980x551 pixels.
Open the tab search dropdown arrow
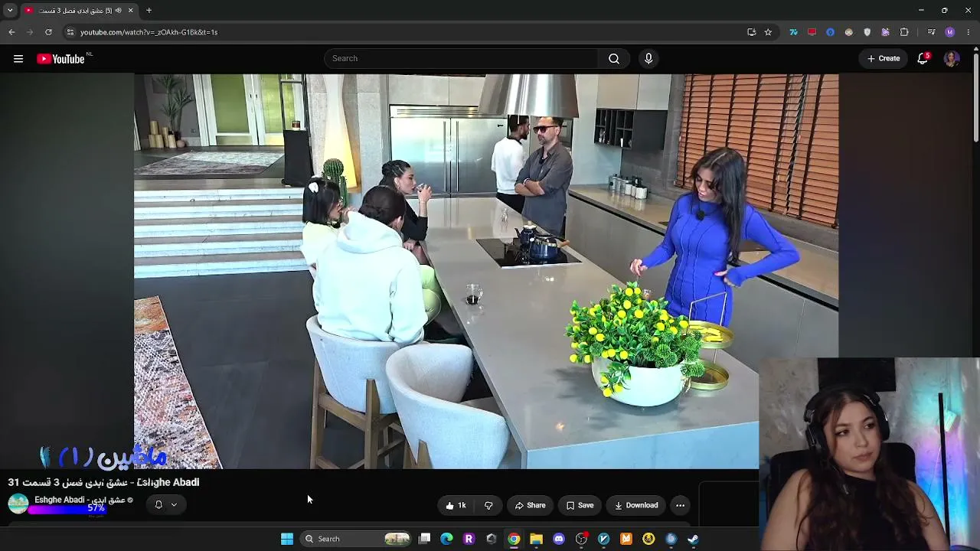coord(10,11)
